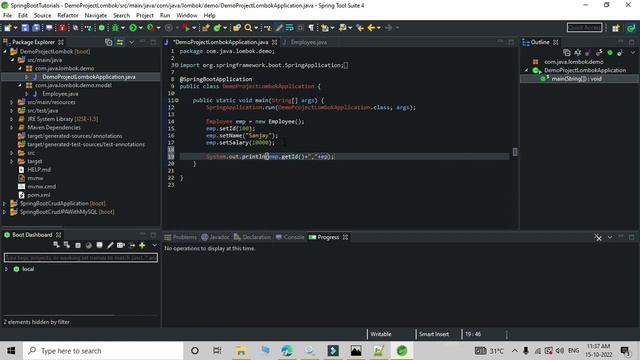Open the Source menu
The width and height of the screenshot is (640, 360).
(x=42, y=16)
